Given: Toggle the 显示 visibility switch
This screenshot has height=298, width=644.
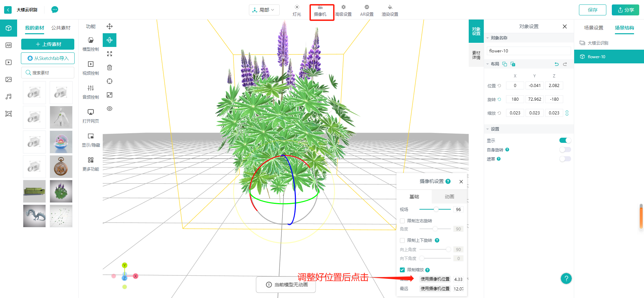Looking at the screenshot, I should (x=565, y=140).
